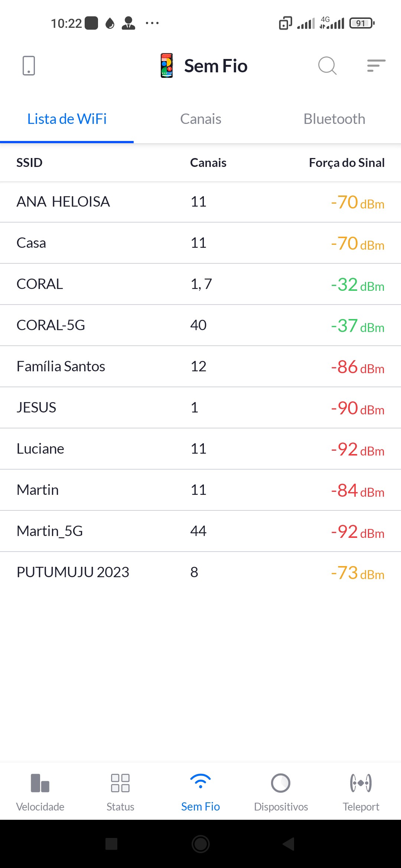
Task: Open the sort/filter lines icon
Action: tap(376, 66)
